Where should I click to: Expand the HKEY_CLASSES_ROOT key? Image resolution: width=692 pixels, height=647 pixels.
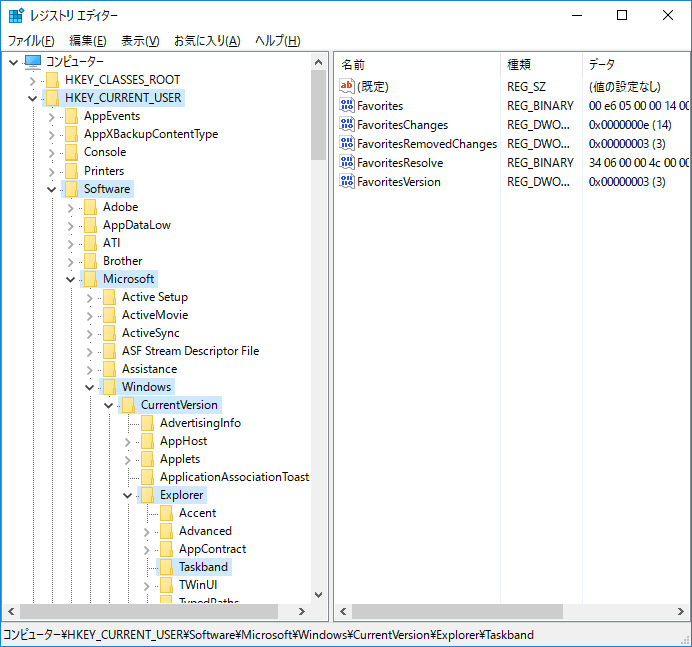pos(33,81)
